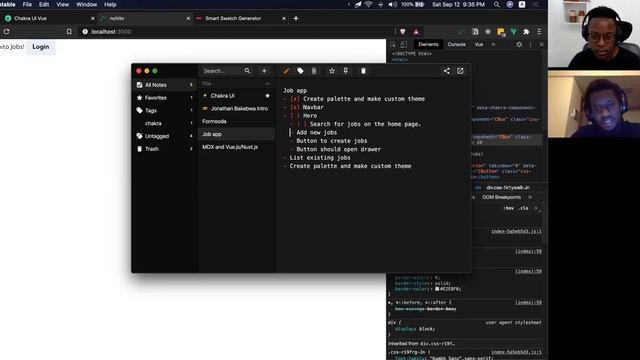Select Tags in the notes sidebar

pos(165,110)
